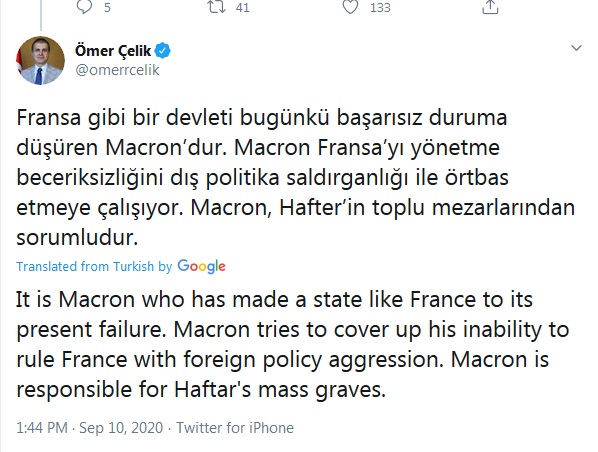Like the tweet with heart icon
The height and width of the screenshot is (452, 598).
point(350,7)
